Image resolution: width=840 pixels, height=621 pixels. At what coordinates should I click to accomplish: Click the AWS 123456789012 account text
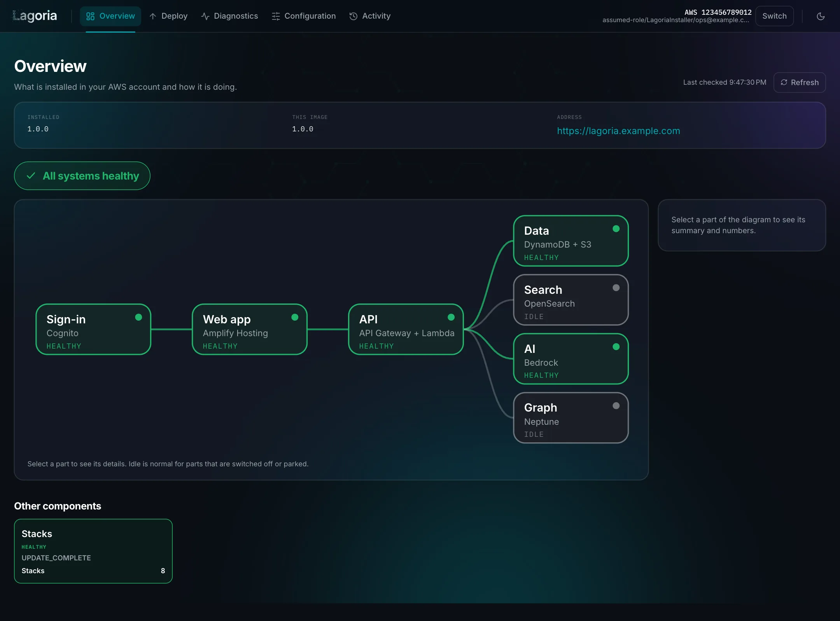[x=718, y=12]
